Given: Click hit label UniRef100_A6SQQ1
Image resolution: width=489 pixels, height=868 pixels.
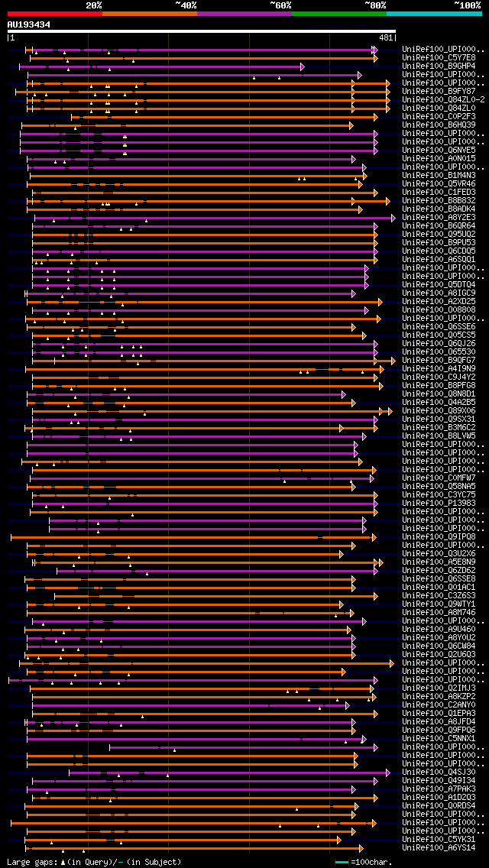Looking at the screenshot, I should 439,260.
